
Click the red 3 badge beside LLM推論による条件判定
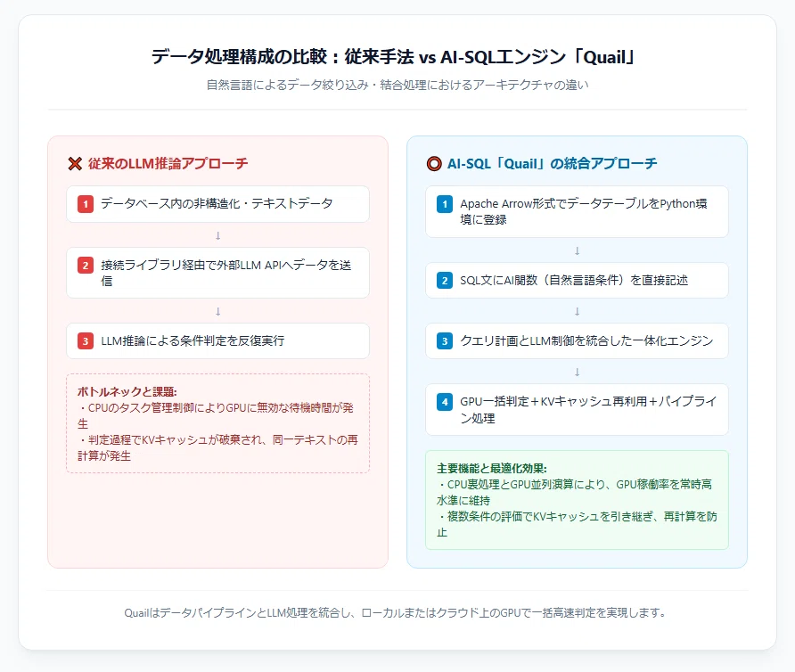click(x=86, y=340)
